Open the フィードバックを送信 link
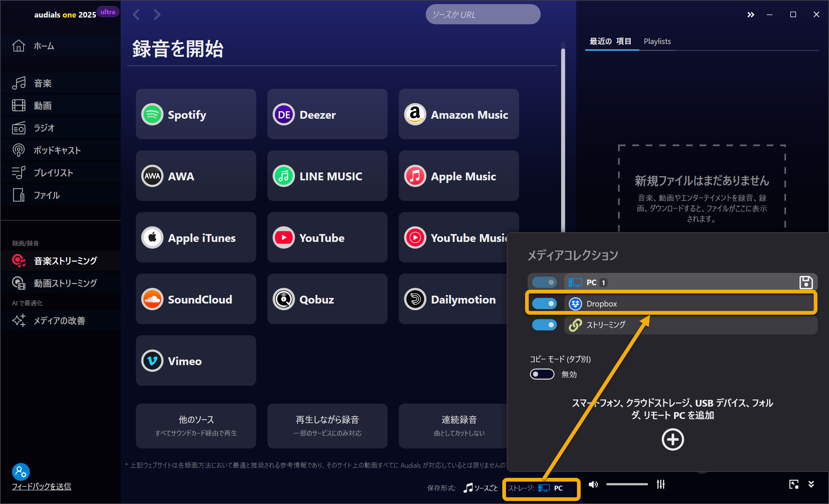Screen dimensions: 829x504 [41, 486]
